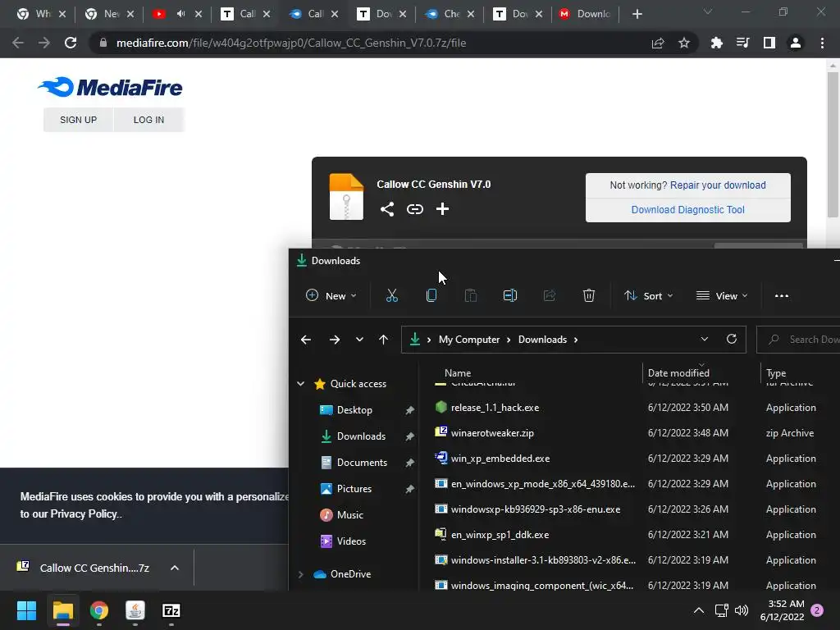Click MediaFire share icon under file name
Screen dimensions: 840x630
pos(387,209)
